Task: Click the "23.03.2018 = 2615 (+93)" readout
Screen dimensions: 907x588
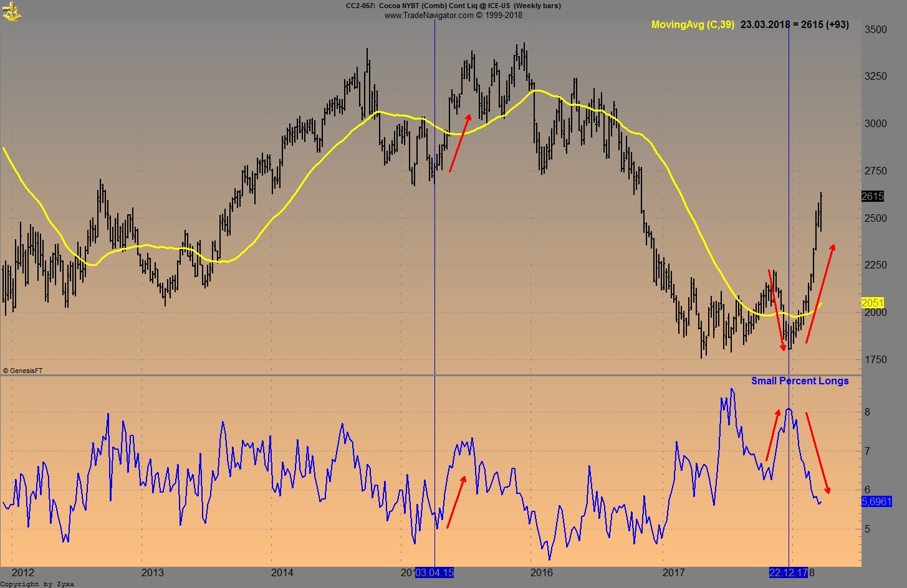Action: tap(795, 25)
